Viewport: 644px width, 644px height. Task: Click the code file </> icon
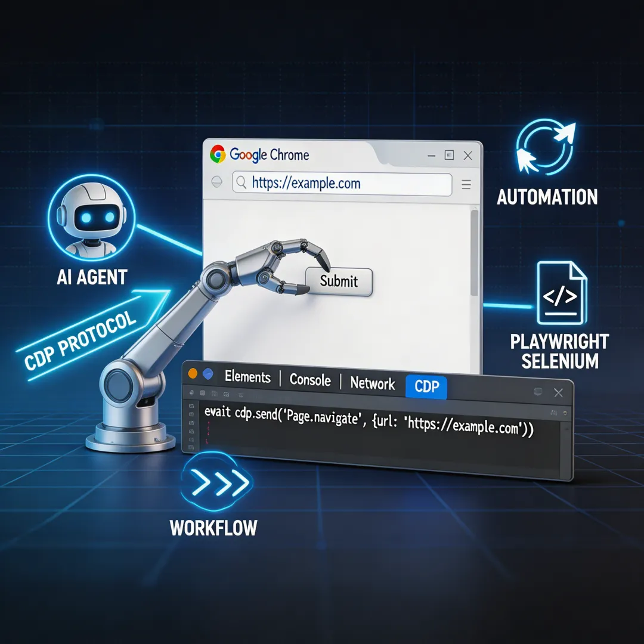[x=562, y=293]
